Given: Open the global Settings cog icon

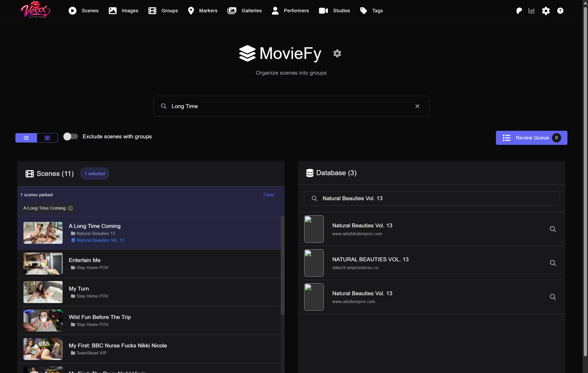Looking at the screenshot, I should coord(546,11).
